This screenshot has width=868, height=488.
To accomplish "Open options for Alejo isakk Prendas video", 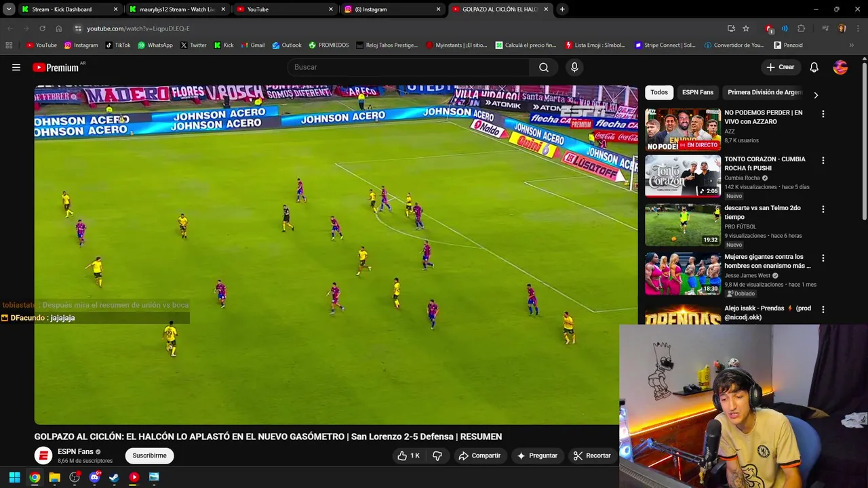I will [823, 309].
